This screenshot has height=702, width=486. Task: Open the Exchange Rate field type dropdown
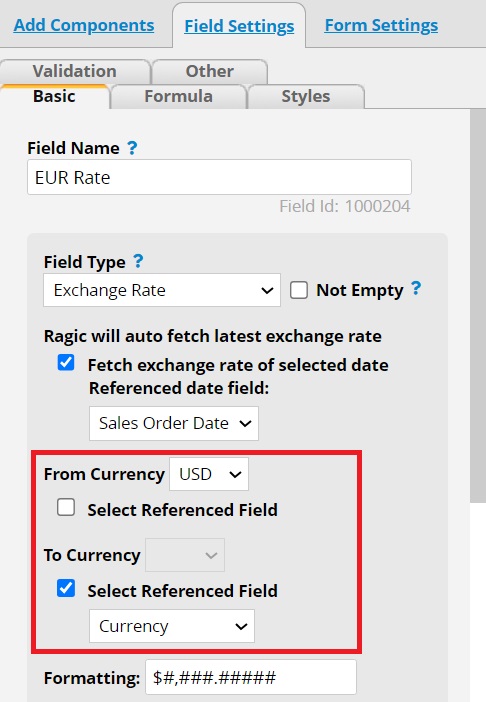[x=162, y=290]
